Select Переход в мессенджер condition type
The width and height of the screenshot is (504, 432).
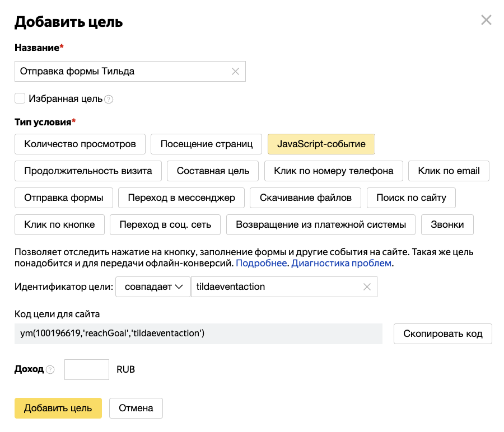(180, 198)
